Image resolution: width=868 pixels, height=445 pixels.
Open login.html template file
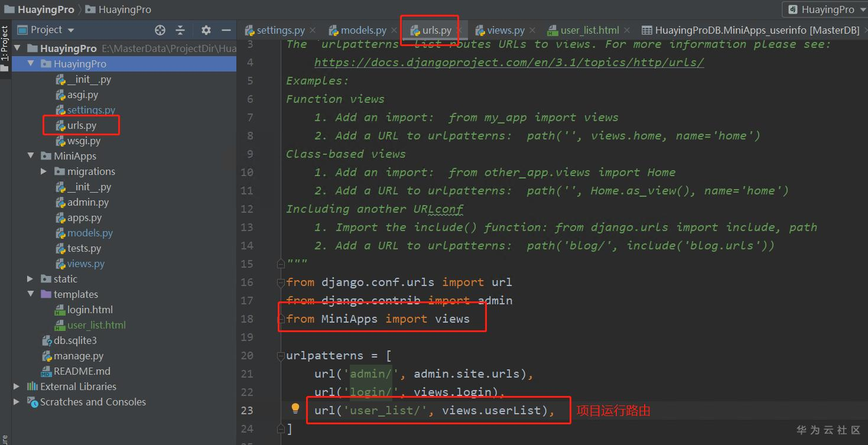coord(90,310)
